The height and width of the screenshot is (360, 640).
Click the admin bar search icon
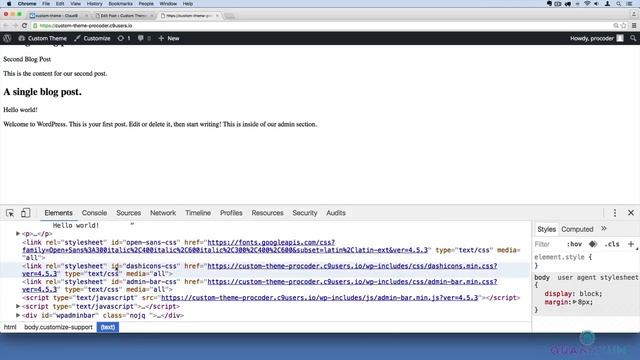click(x=633, y=38)
